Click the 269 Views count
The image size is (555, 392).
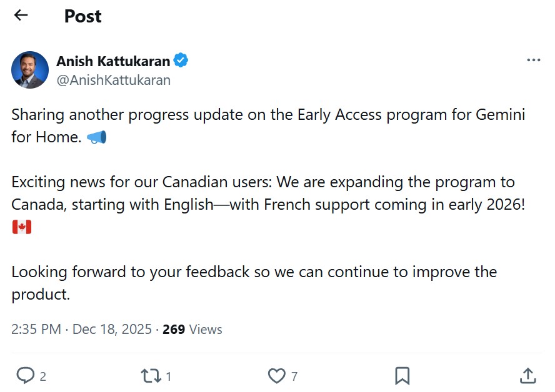(192, 330)
